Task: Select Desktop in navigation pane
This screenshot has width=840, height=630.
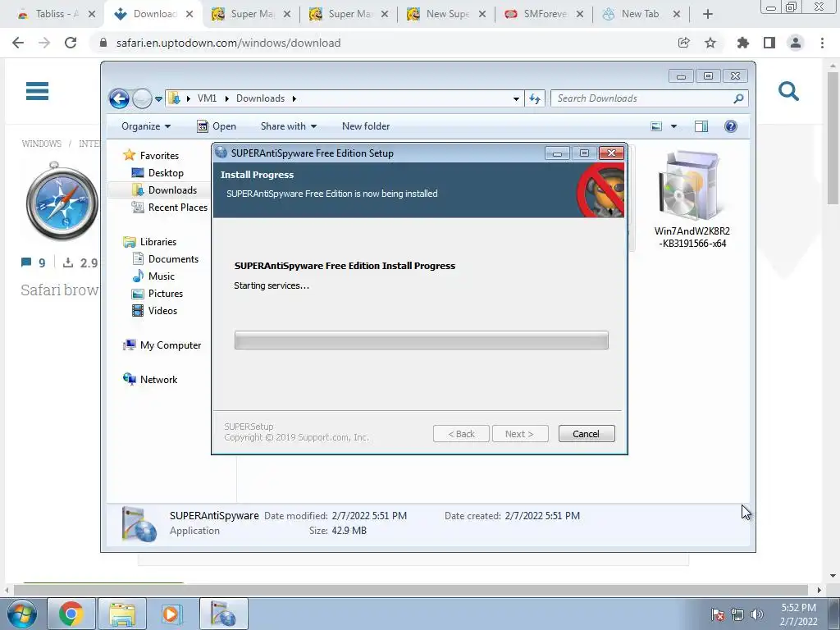Action: click(x=157, y=173)
